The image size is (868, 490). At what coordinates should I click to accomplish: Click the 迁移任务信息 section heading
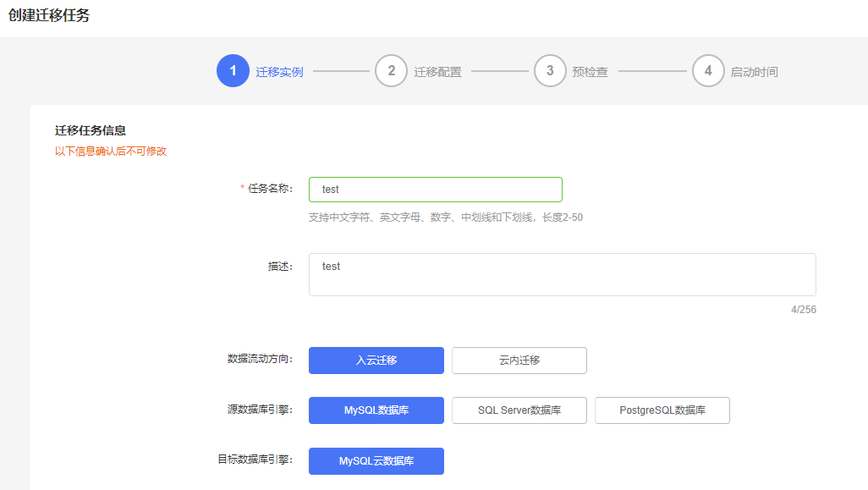pyautogui.click(x=91, y=130)
